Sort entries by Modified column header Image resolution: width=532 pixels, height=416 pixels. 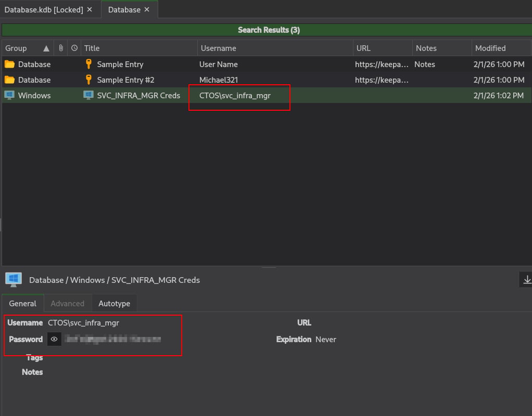click(501, 48)
